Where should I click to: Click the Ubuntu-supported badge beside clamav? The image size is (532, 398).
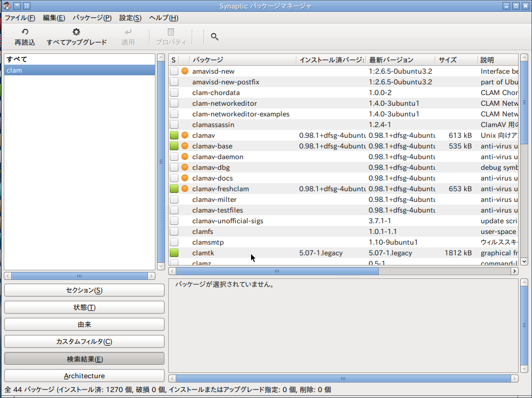click(185, 135)
